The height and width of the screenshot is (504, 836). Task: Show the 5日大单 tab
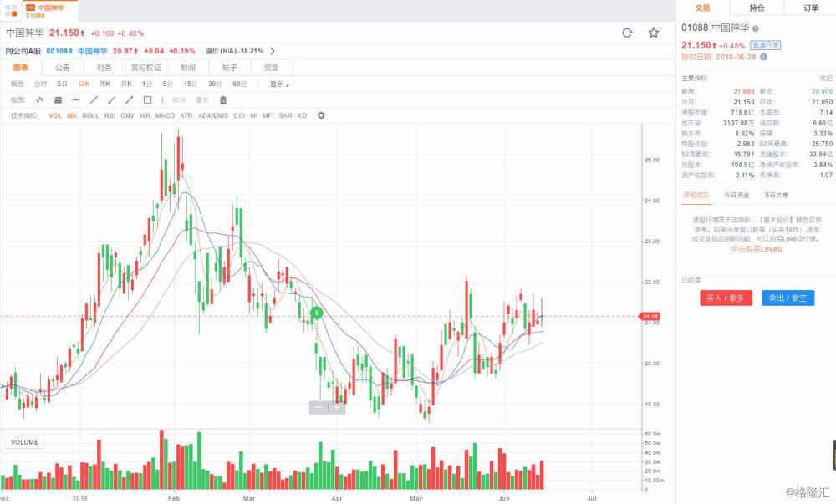tap(777, 195)
